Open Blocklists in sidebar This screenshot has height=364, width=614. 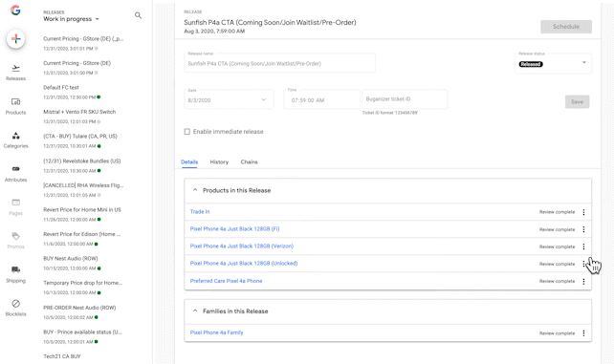15,308
